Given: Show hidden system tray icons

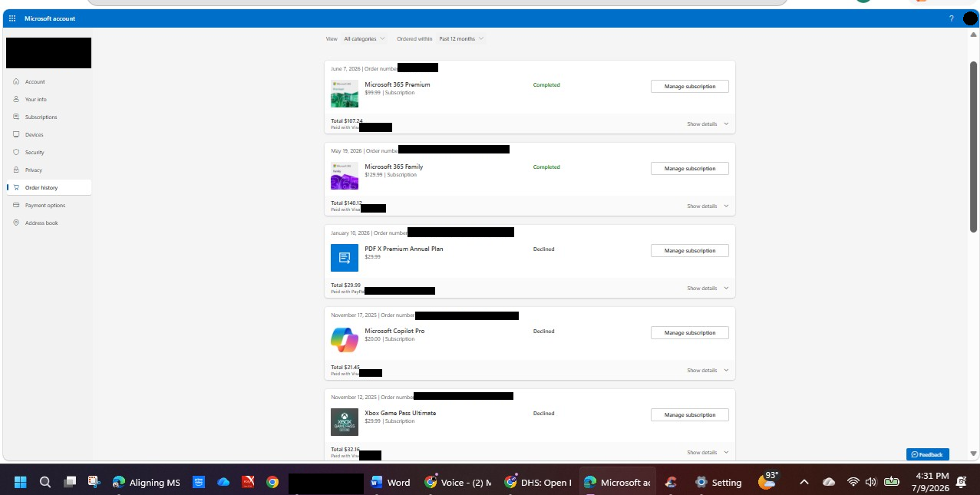Looking at the screenshot, I should 804,482.
